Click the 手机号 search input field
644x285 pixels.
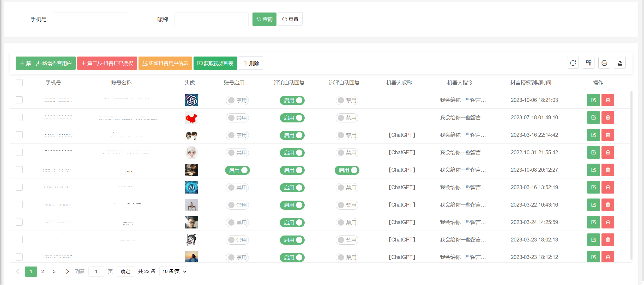click(x=90, y=20)
